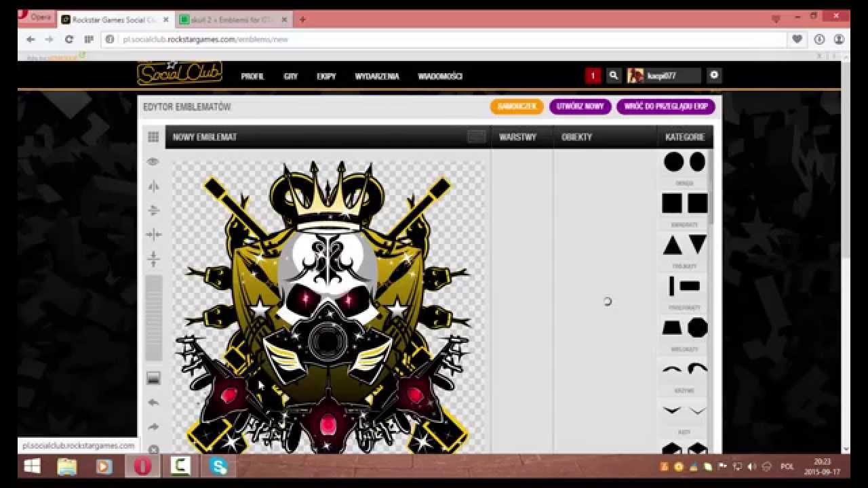Select the wide horizontal rectangle shape
Viewport: 868px width, 488px height.
click(x=690, y=286)
